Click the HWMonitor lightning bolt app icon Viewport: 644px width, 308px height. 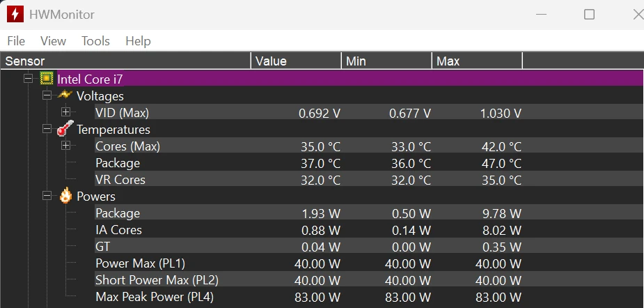[x=15, y=15]
